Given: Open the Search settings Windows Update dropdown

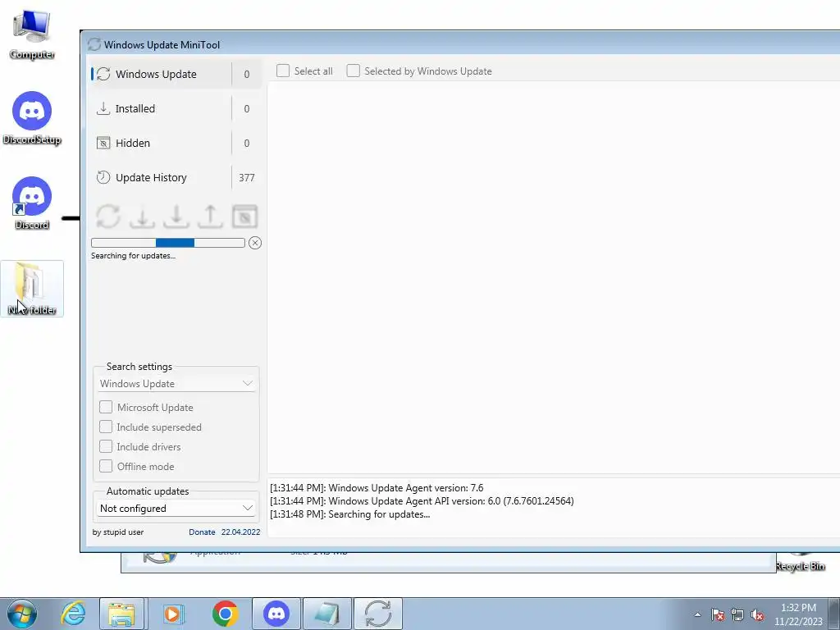Looking at the screenshot, I should [x=176, y=384].
